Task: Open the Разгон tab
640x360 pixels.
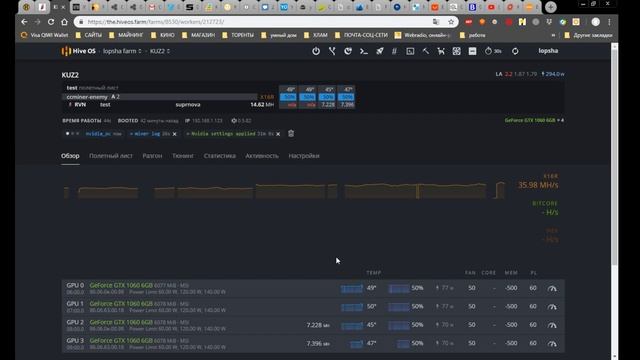Action: (152, 156)
